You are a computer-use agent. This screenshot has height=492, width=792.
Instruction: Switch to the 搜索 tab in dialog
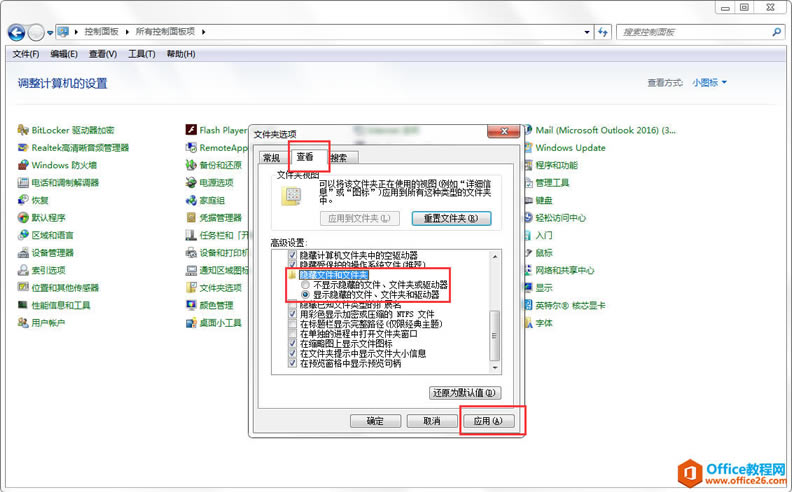coord(340,158)
